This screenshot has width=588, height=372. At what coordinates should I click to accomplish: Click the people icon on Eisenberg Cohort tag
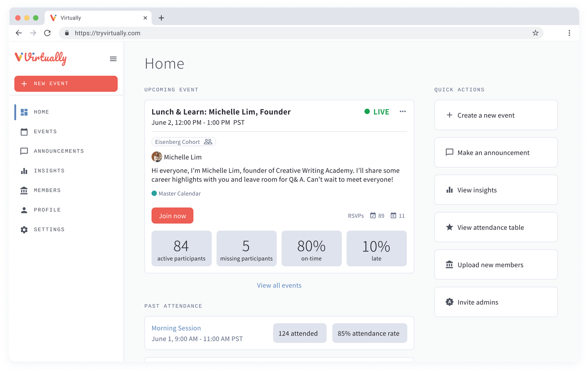(208, 141)
